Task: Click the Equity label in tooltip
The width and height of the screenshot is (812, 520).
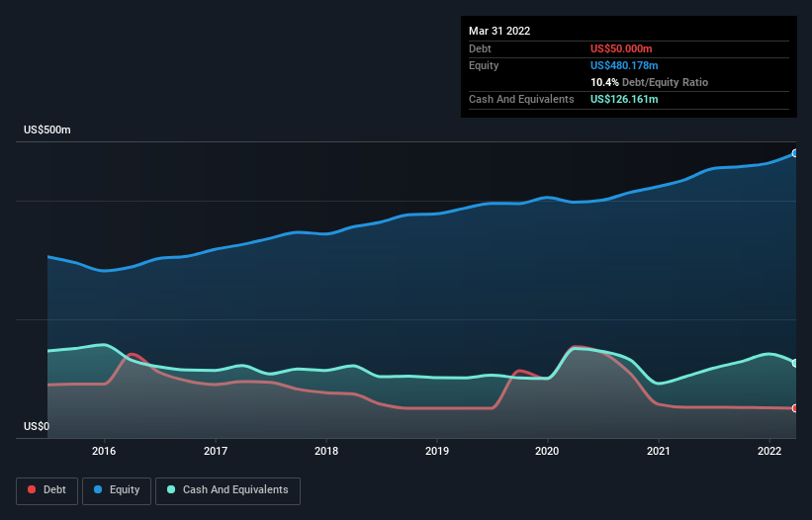Action: (x=484, y=65)
